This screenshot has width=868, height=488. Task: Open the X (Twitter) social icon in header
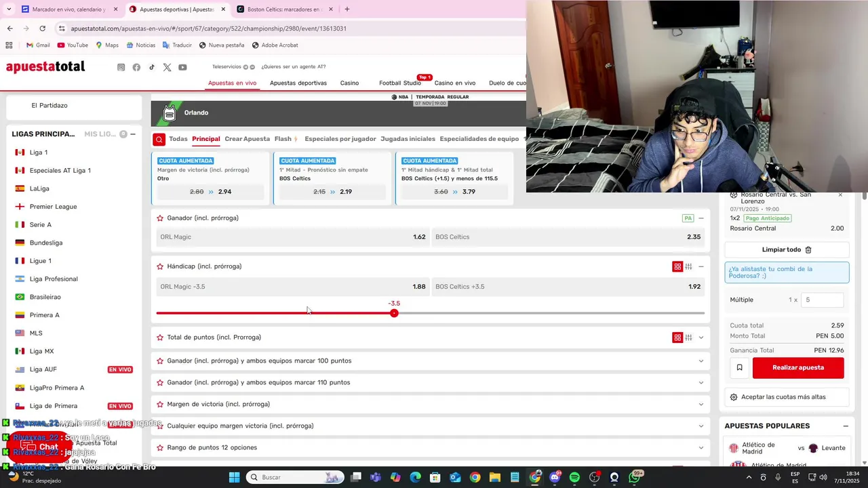click(167, 67)
